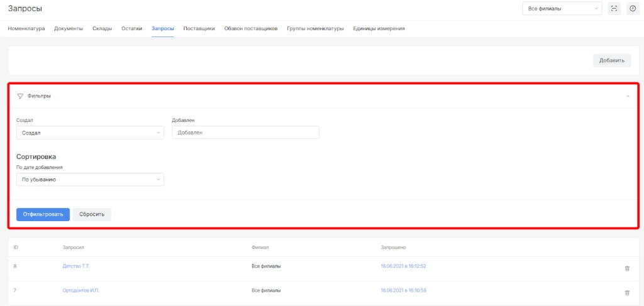Click the clock icon in top bar

click(x=633, y=9)
